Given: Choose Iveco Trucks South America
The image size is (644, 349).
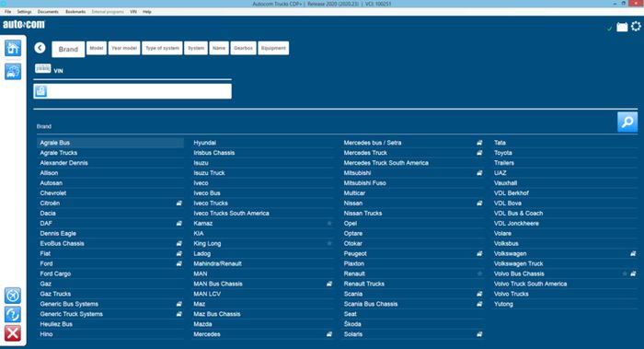Looking at the screenshot, I should [x=262, y=214].
